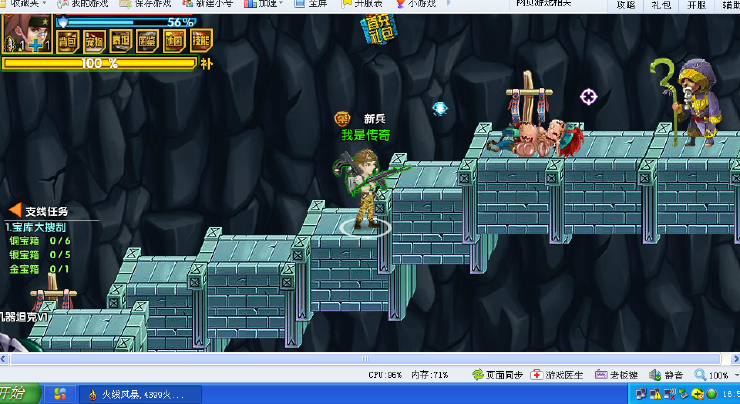Viewport: 740px width, 404px height.
Task: Click the 内存:71% memory indicator
Action: coord(429,375)
